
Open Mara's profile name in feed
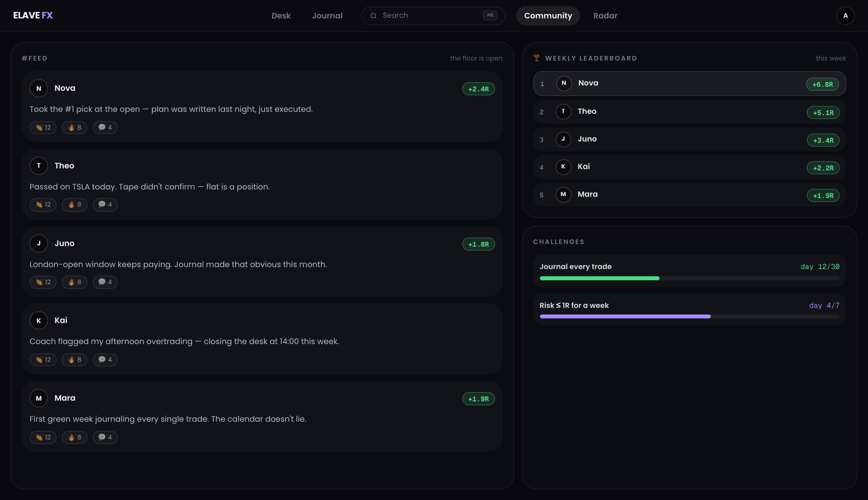tap(65, 398)
